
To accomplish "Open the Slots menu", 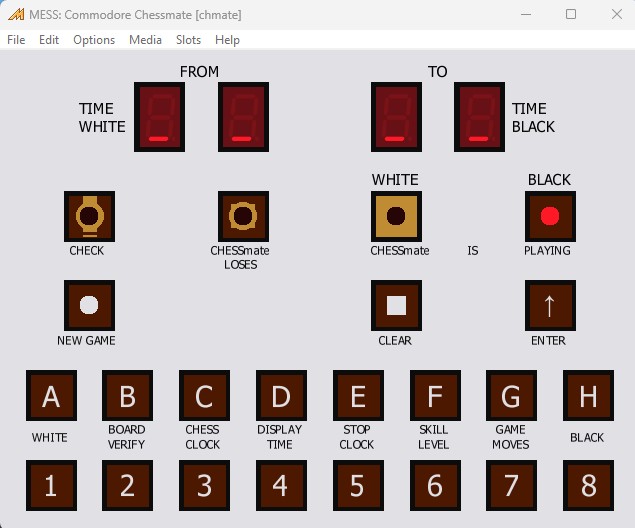I will pyautogui.click(x=188, y=40).
